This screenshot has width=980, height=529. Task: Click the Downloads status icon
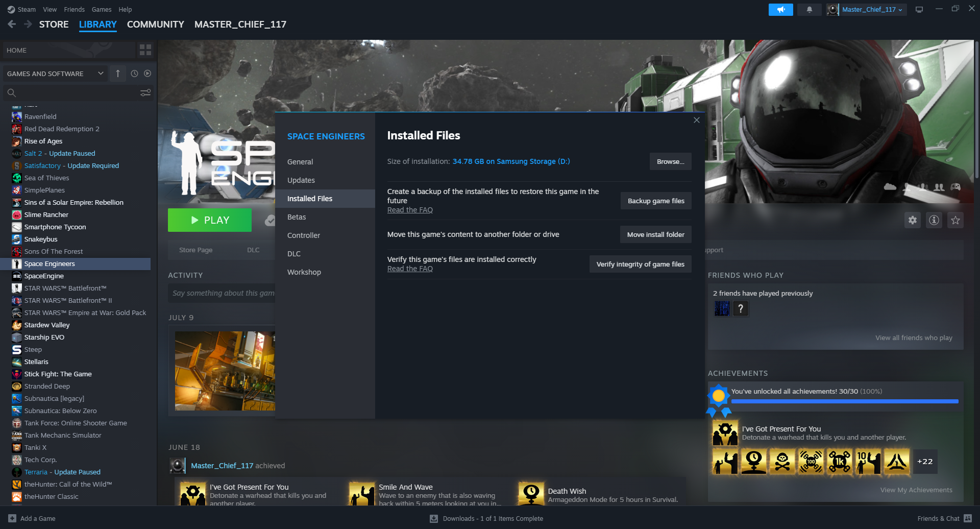[x=434, y=518]
